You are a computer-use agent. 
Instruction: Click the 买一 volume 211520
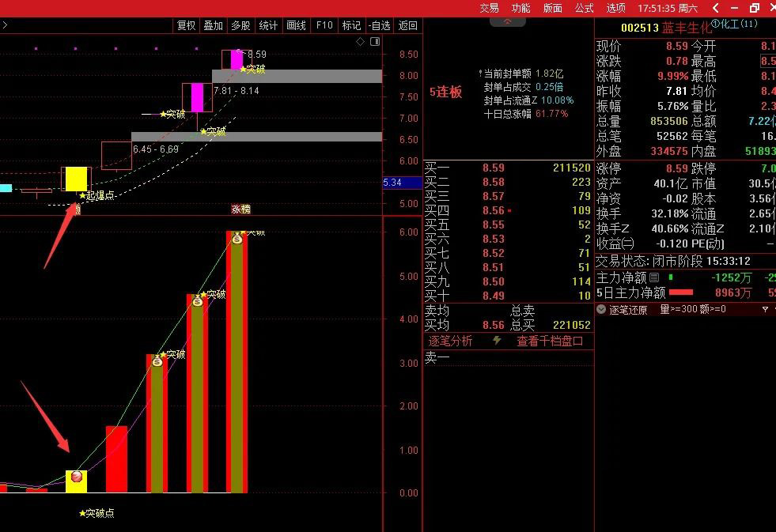572,168
